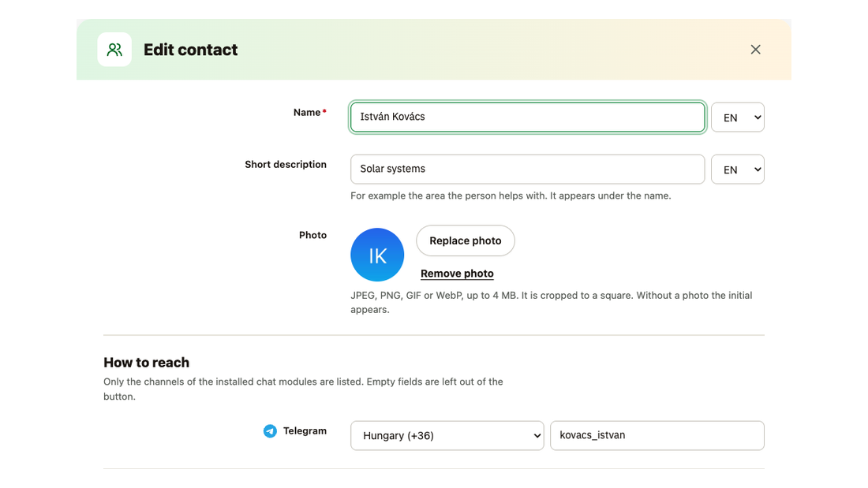Click the contacts icon beside Edit contact
This screenshot has height=488, width=868.
coord(114,50)
